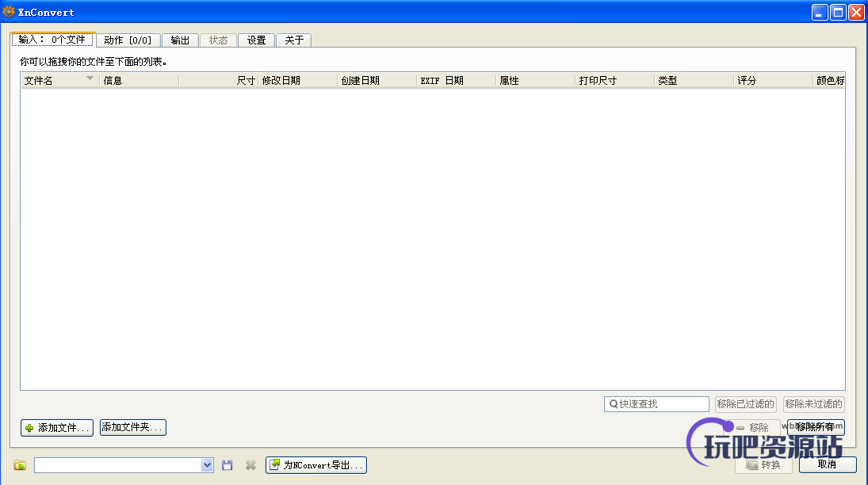Click the 打印尺寸 column header
This screenshot has width=868, height=485.
(614, 81)
